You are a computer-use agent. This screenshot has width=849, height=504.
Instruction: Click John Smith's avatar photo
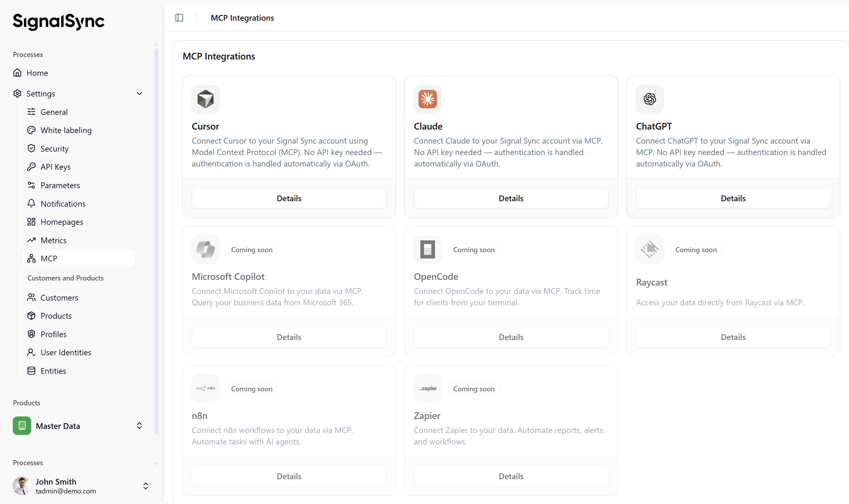[22, 486]
